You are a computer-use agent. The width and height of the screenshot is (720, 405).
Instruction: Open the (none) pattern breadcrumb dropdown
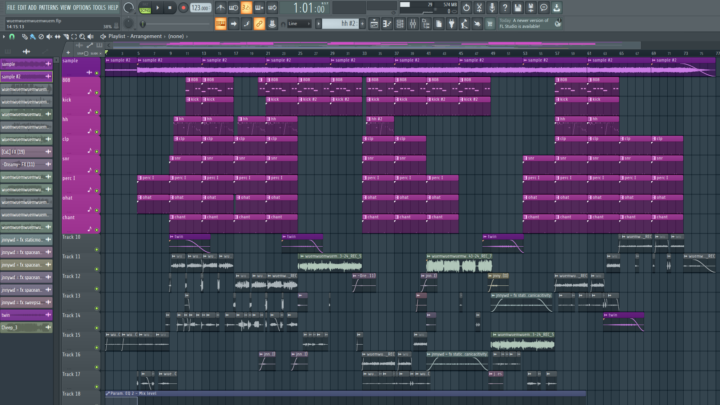point(176,36)
